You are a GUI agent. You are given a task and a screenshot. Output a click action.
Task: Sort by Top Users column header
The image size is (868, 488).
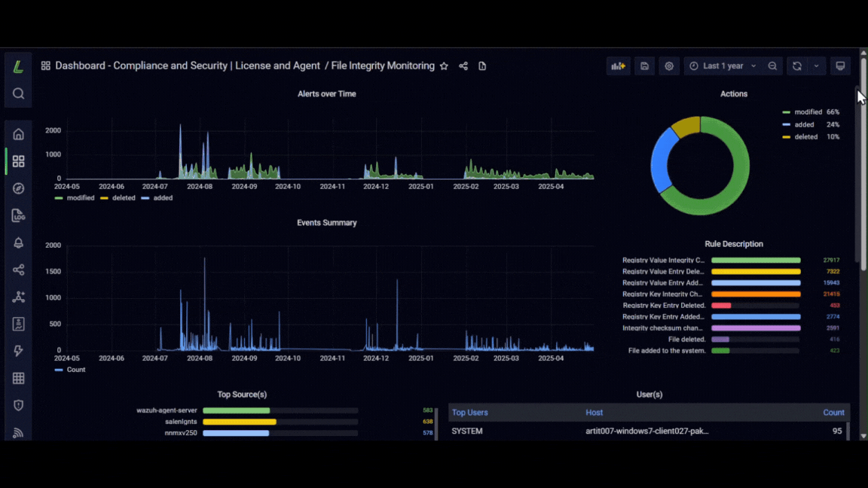click(x=469, y=413)
